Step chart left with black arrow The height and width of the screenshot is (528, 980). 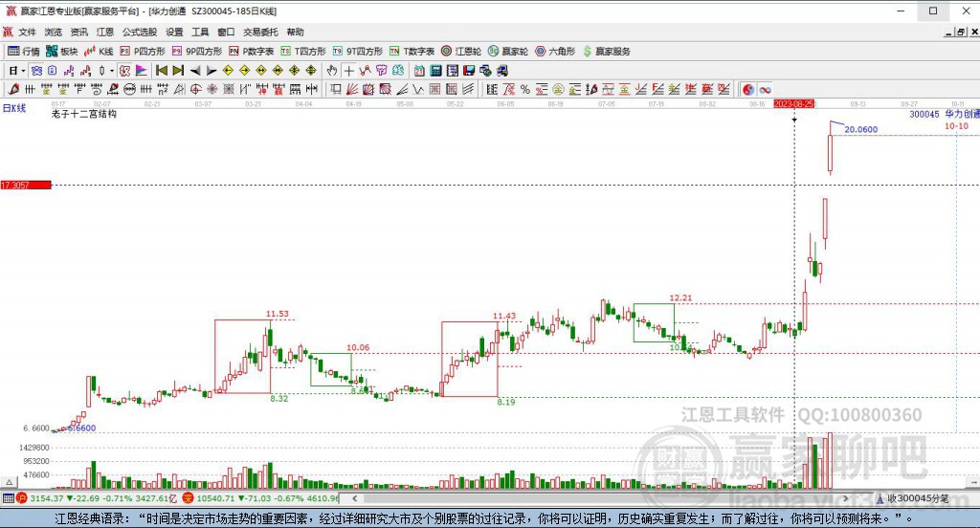coord(195,71)
